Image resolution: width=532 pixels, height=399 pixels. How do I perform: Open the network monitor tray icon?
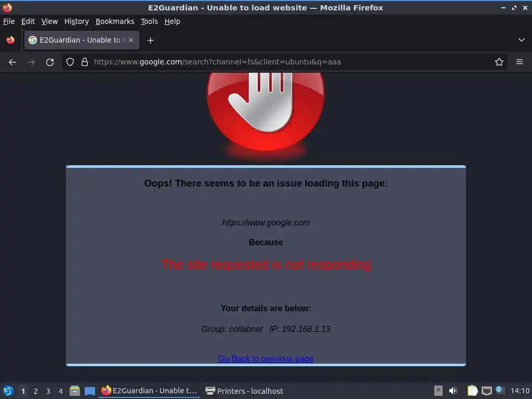point(486,391)
